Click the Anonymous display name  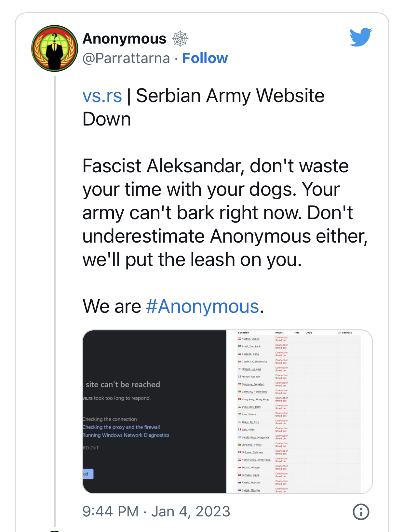click(125, 39)
